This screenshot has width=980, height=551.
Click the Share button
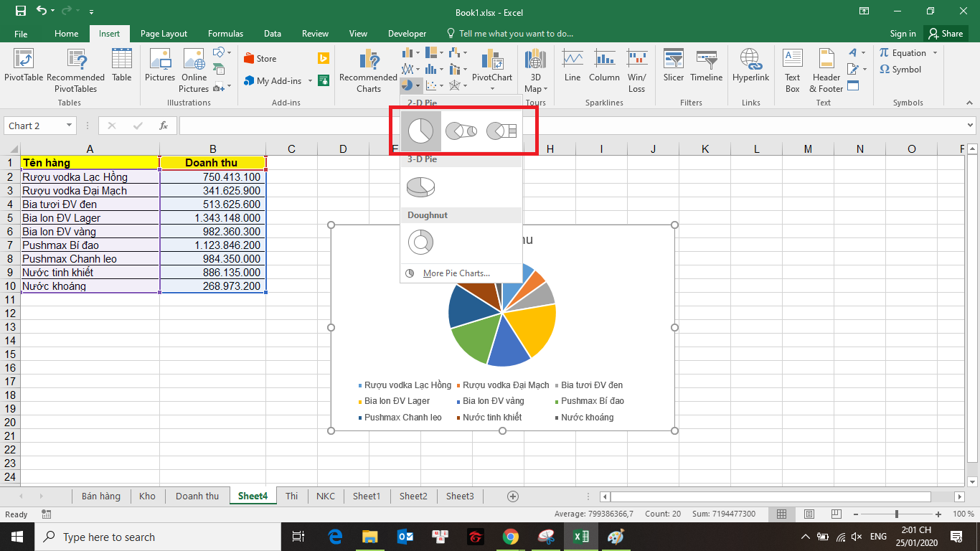(945, 34)
